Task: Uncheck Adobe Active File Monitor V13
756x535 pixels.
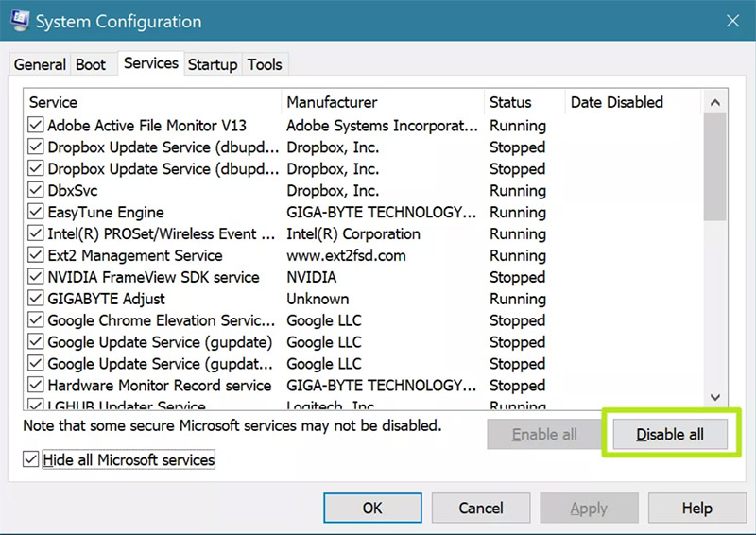Action: (x=35, y=125)
